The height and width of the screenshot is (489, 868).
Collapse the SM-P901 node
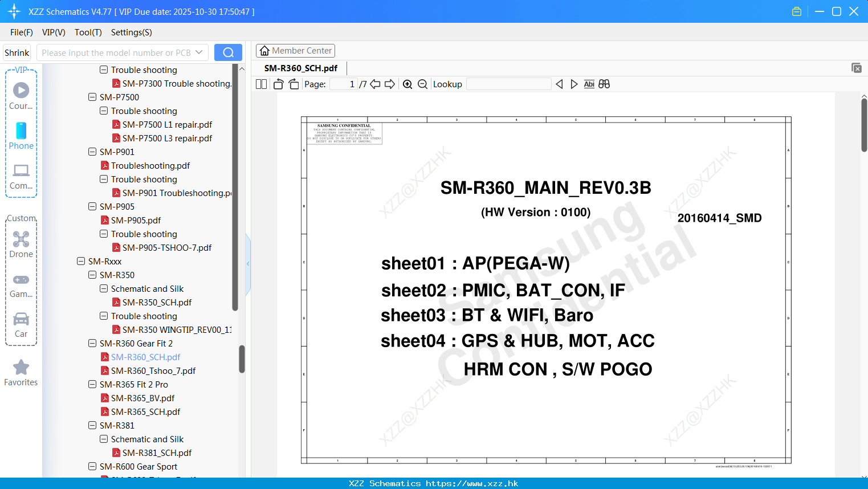coord(92,152)
